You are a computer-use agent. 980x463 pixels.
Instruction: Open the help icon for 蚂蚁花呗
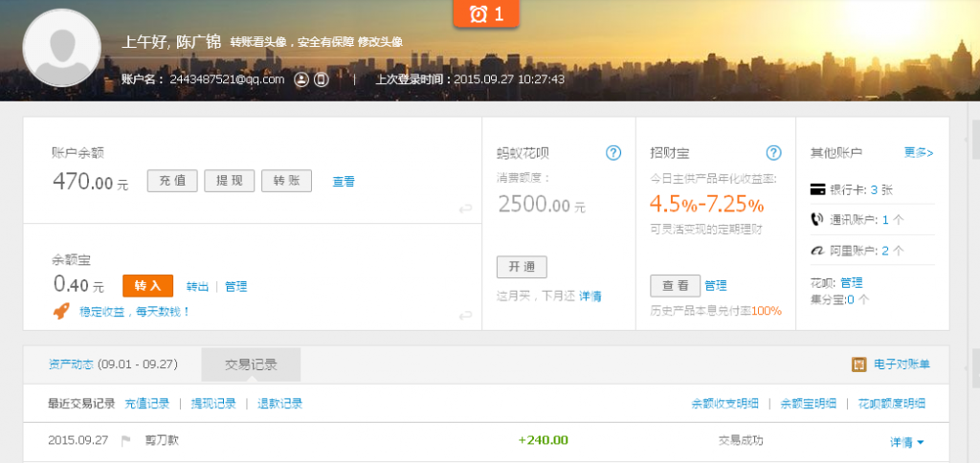click(613, 153)
